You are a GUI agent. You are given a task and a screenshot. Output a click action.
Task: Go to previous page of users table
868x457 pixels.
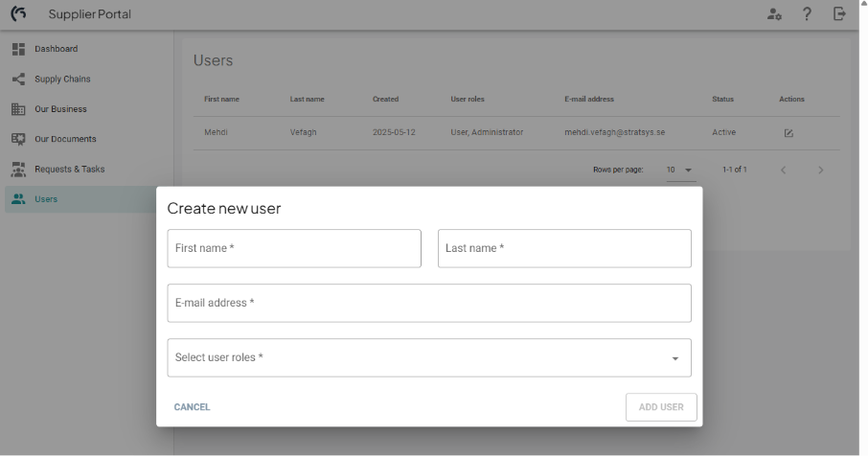pyautogui.click(x=783, y=171)
